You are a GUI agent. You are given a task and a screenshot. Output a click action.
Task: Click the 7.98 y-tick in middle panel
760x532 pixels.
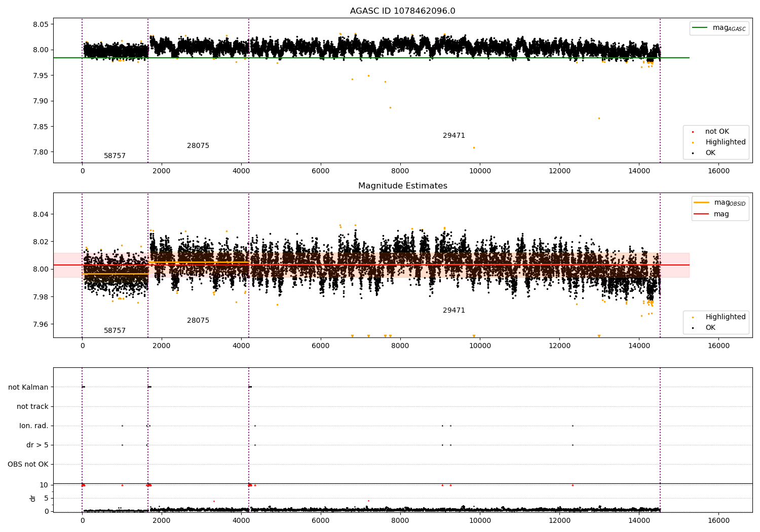click(41, 297)
